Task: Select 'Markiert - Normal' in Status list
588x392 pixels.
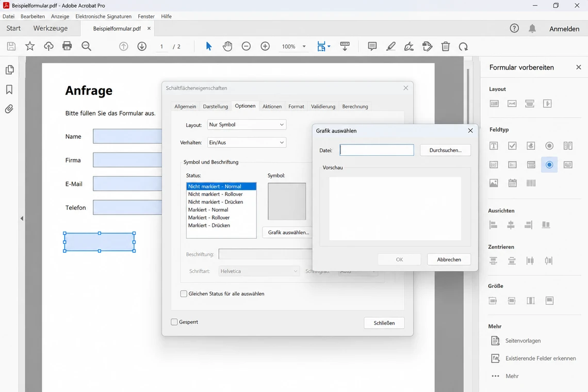Action: [221, 210]
